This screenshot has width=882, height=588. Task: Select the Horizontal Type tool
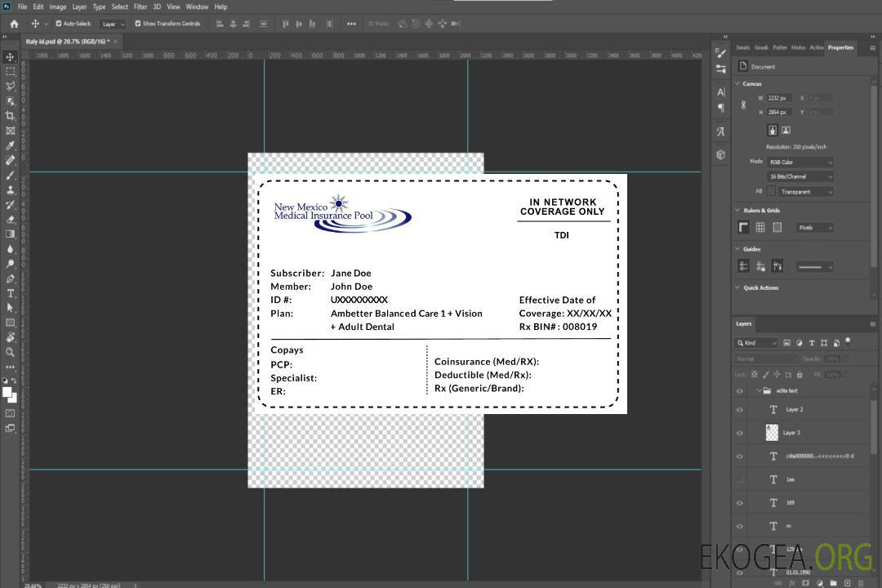[x=10, y=293]
